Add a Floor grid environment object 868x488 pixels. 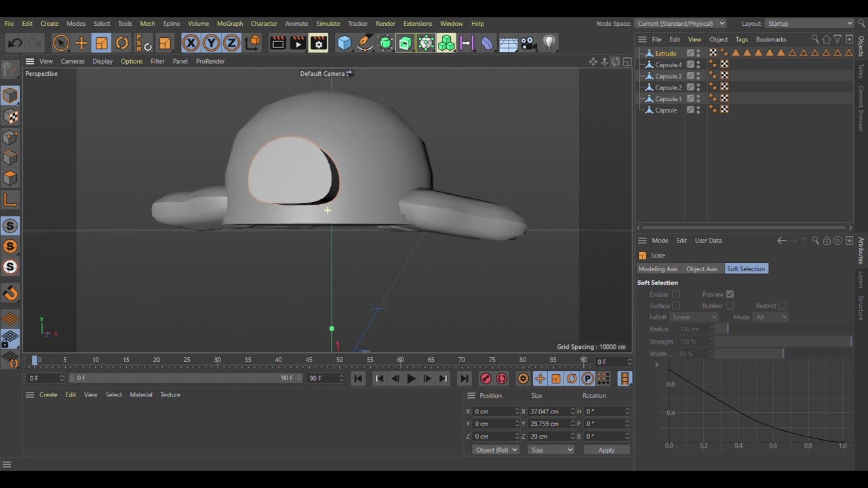tap(508, 43)
